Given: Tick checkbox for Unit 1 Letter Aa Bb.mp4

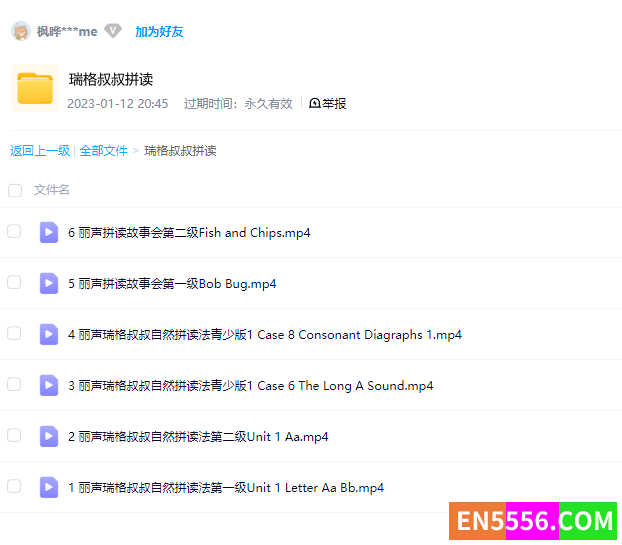Looking at the screenshot, I should [x=14, y=487].
